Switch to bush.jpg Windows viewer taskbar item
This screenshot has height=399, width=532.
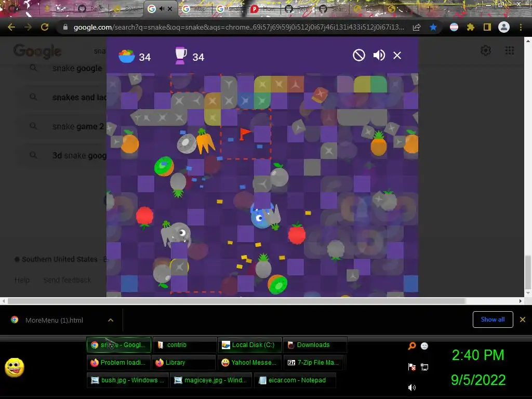(128, 380)
